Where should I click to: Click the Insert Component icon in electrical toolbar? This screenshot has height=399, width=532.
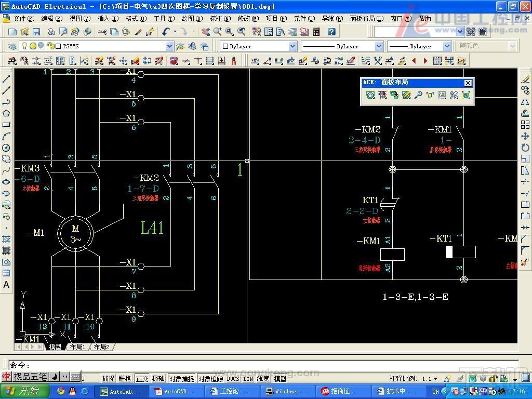coord(12,61)
